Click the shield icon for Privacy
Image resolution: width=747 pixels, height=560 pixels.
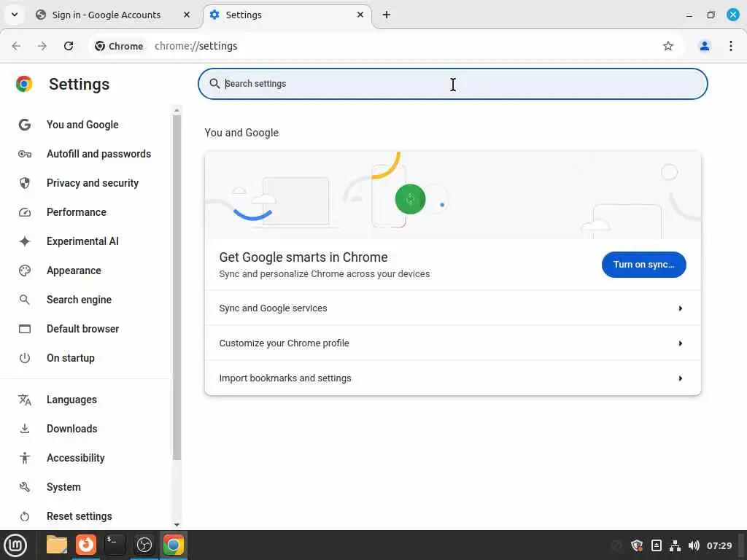coord(25,183)
